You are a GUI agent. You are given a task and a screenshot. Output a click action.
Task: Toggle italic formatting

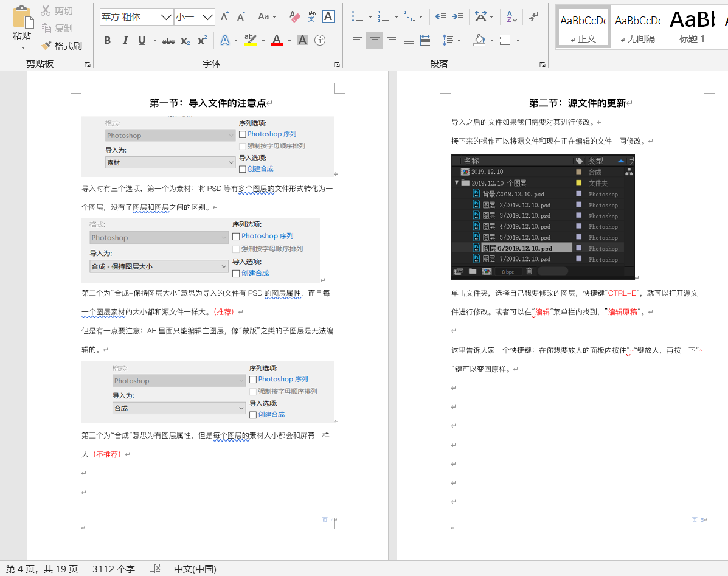(x=125, y=40)
